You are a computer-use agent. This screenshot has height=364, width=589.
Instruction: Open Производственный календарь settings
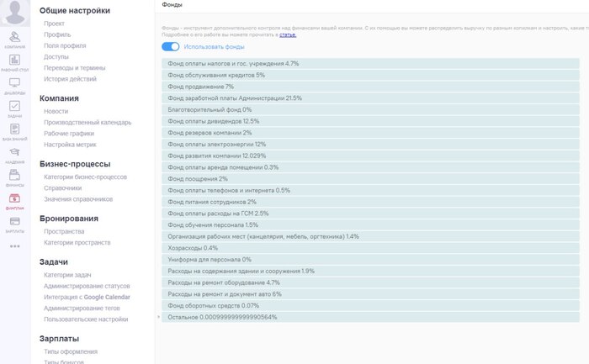pos(88,123)
